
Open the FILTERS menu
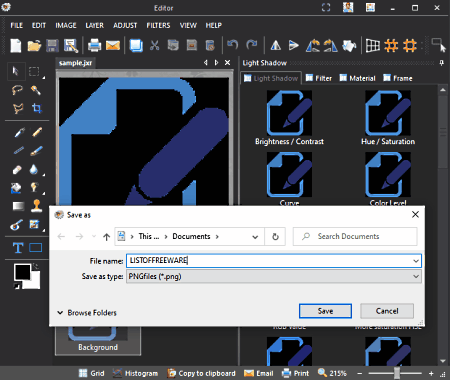click(158, 25)
